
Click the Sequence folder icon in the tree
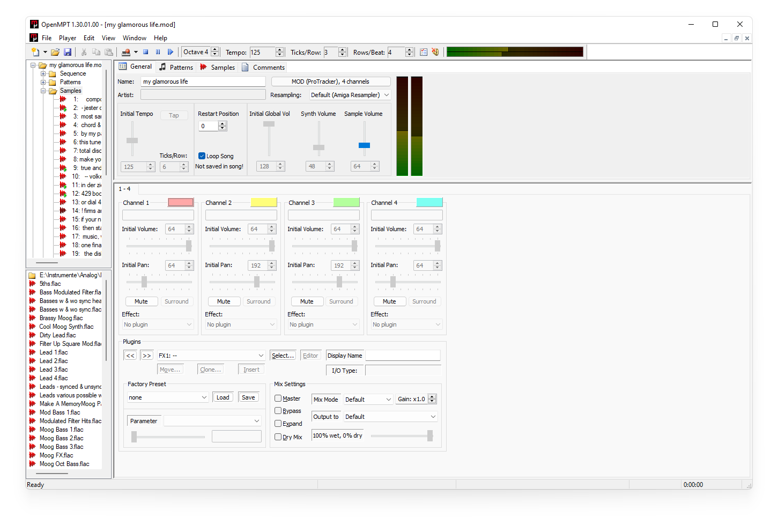click(x=53, y=73)
